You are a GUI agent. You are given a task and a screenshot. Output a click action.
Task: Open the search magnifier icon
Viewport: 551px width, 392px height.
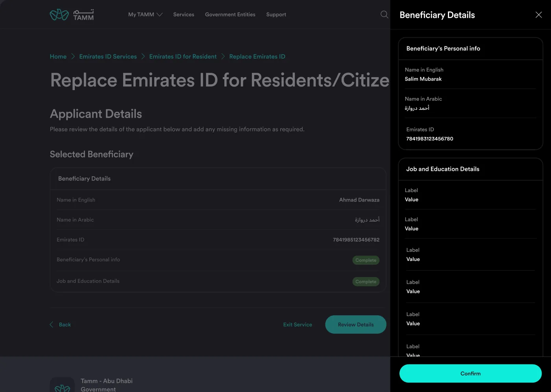(385, 15)
